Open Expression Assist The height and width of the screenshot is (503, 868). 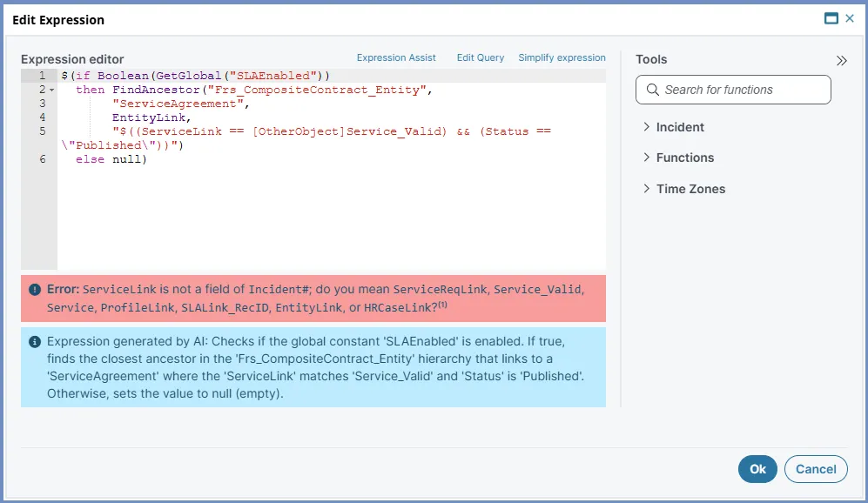click(x=396, y=57)
